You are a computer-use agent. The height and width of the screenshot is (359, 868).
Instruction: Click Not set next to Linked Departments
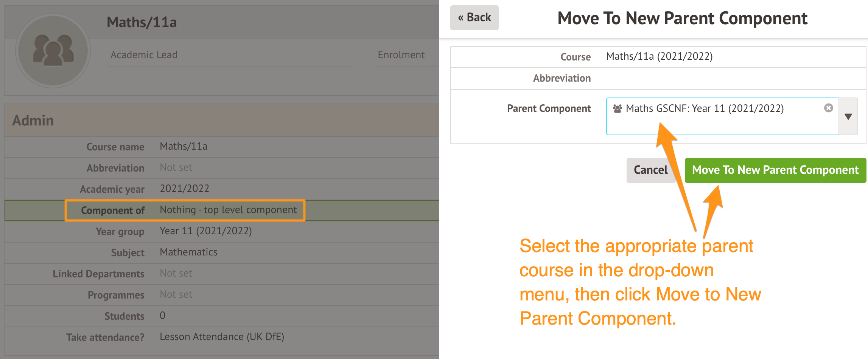point(176,273)
